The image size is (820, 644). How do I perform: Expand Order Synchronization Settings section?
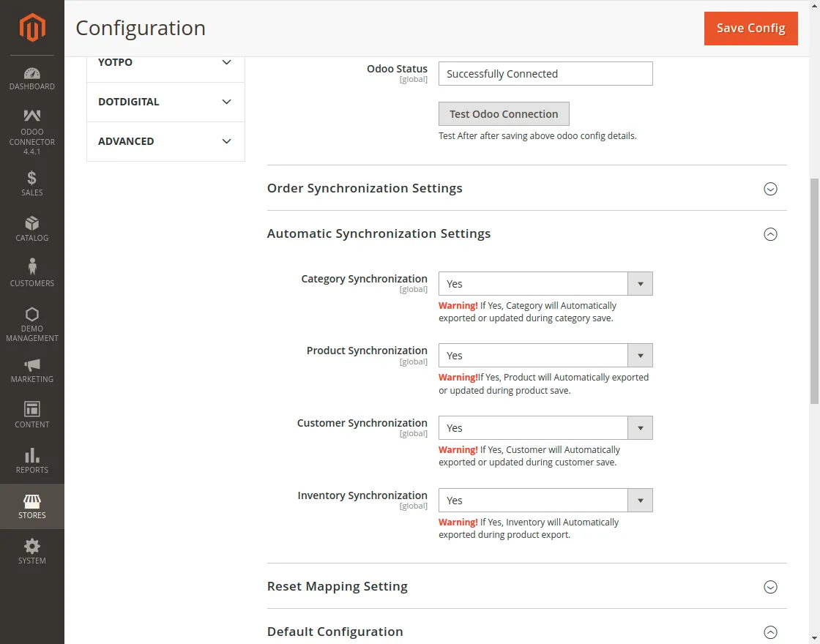[x=770, y=189]
